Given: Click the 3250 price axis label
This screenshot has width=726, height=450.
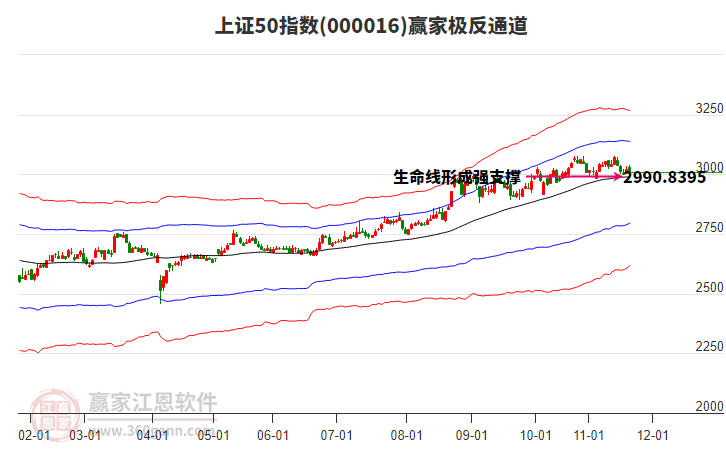Looking at the screenshot, I should [709, 108].
